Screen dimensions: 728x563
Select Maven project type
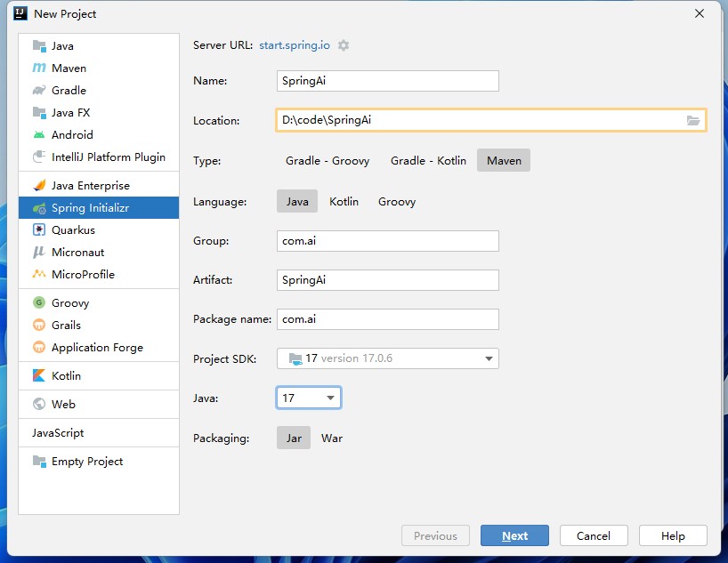pos(504,161)
